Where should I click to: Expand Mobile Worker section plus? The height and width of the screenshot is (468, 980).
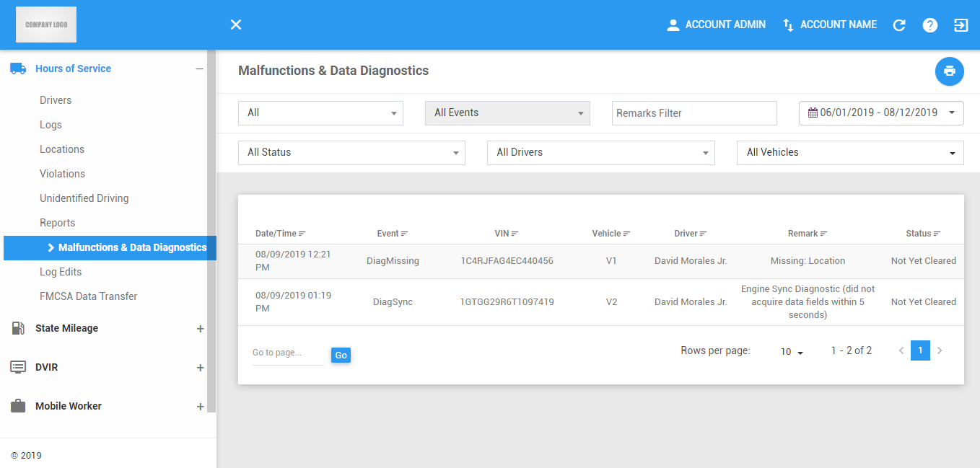click(x=201, y=407)
